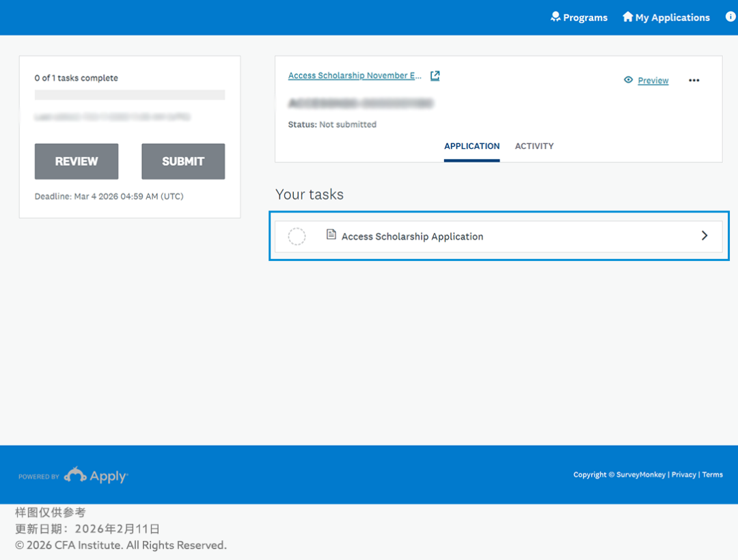Open the Access Scholarship Application task
Screen dimensions: 738x560
pyautogui.click(x=499, y=236)
